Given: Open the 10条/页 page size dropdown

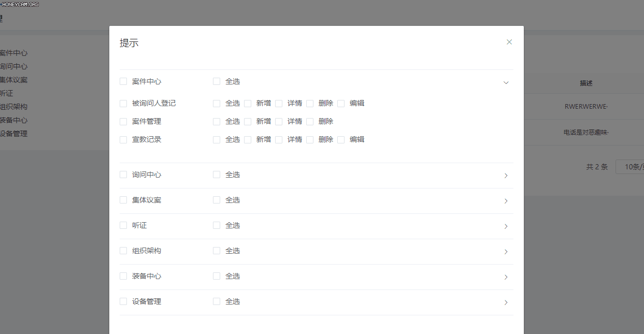Looking at the screenshot, I should [x=630, y=167].
